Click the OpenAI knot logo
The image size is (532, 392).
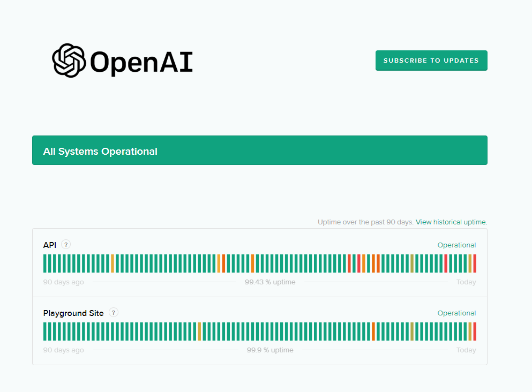pyautogui.click(x=69, y=61)
